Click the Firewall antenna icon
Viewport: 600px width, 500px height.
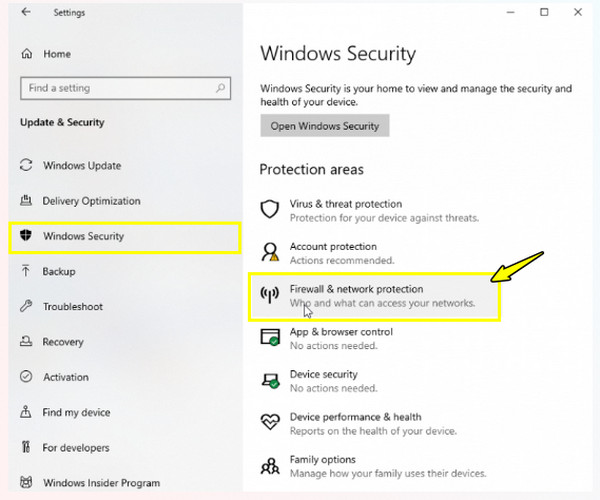coord(270,295)
